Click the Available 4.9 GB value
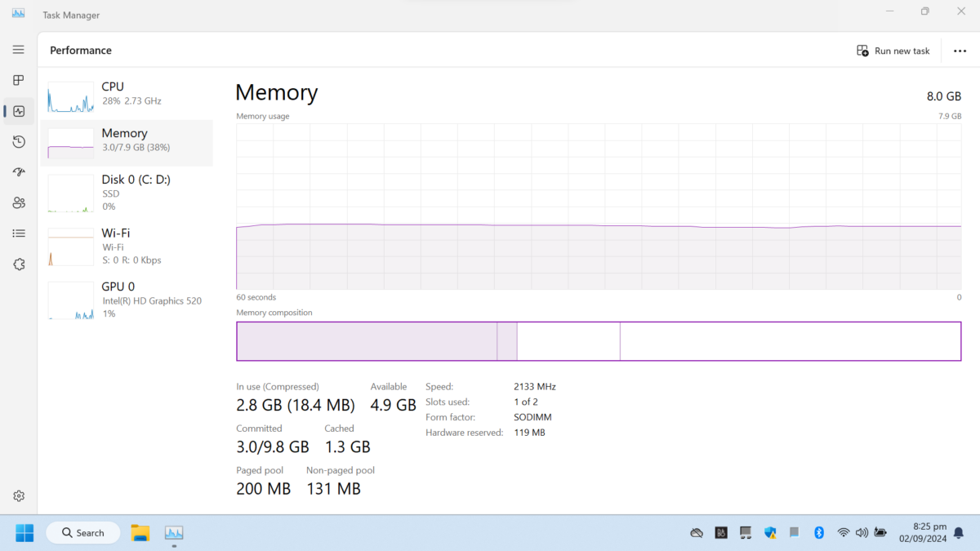Viewport: 980px width, 551px height. click(393, 405)
